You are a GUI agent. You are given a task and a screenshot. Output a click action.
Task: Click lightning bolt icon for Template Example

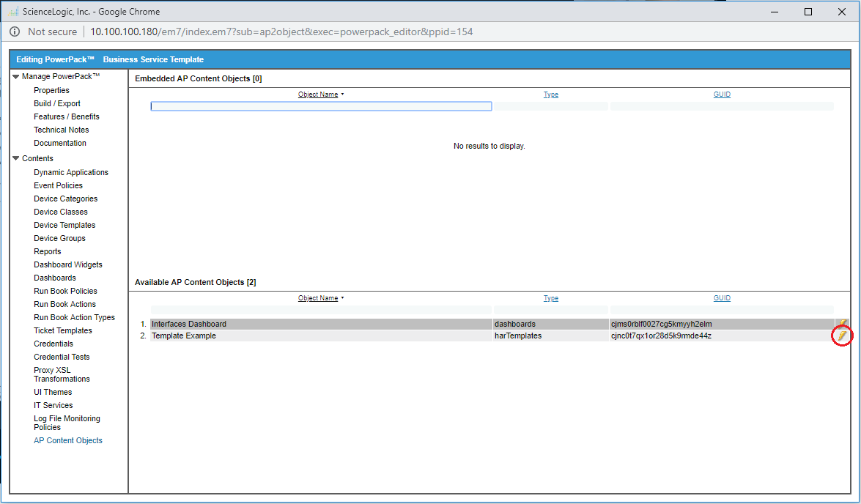843,336
